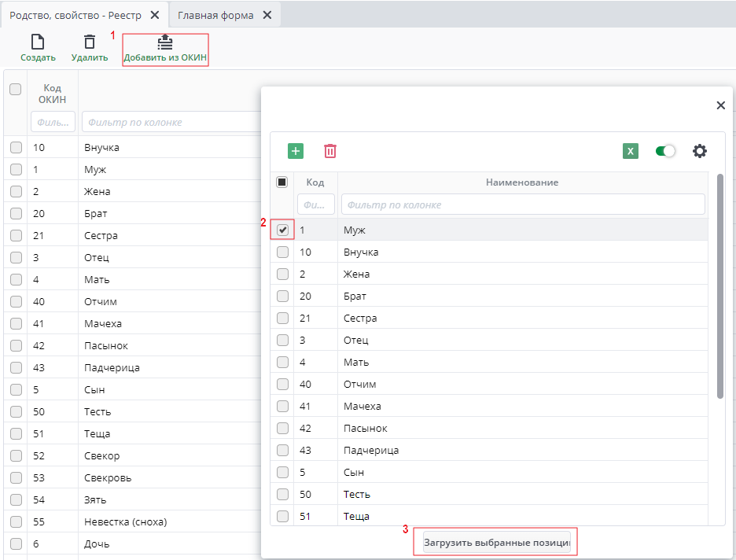
Task: Sort by Код column header in dialog
Action: (x=315, y=182)
